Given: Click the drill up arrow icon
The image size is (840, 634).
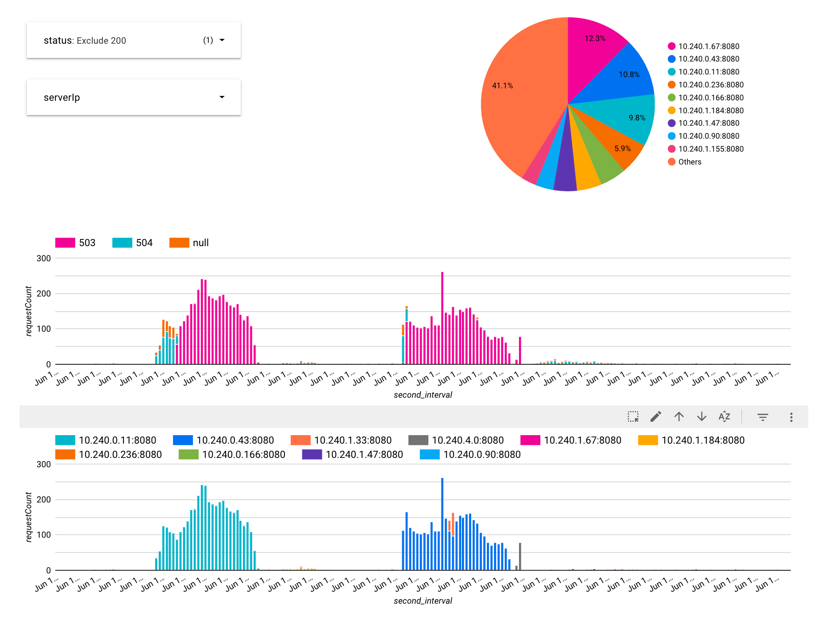Looking at the screenshot, I should [x=679, y=417].
